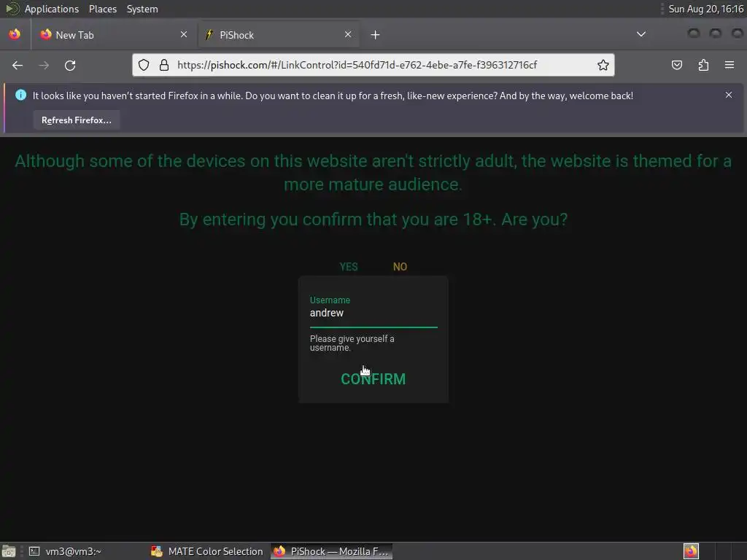
Task: Go back using the back arrow
Action: coord(18,65)
